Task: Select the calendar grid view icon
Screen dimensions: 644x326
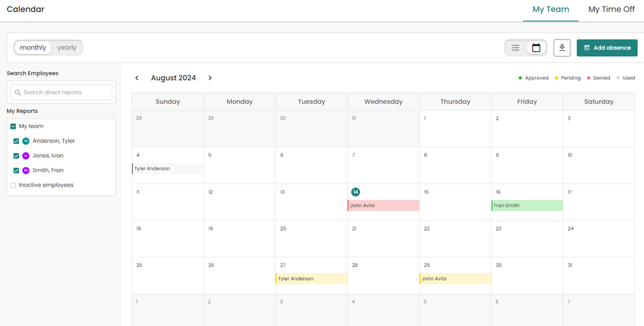Action: tap(536, 48)
